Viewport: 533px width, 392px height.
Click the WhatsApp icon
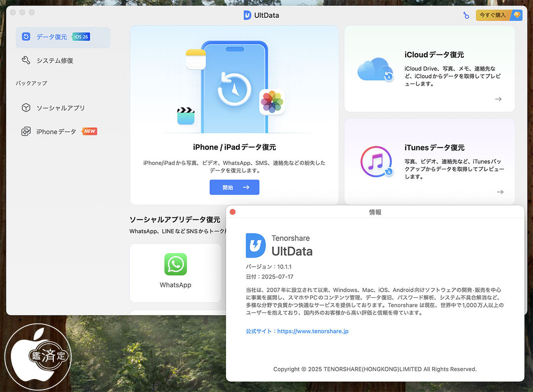176,264
